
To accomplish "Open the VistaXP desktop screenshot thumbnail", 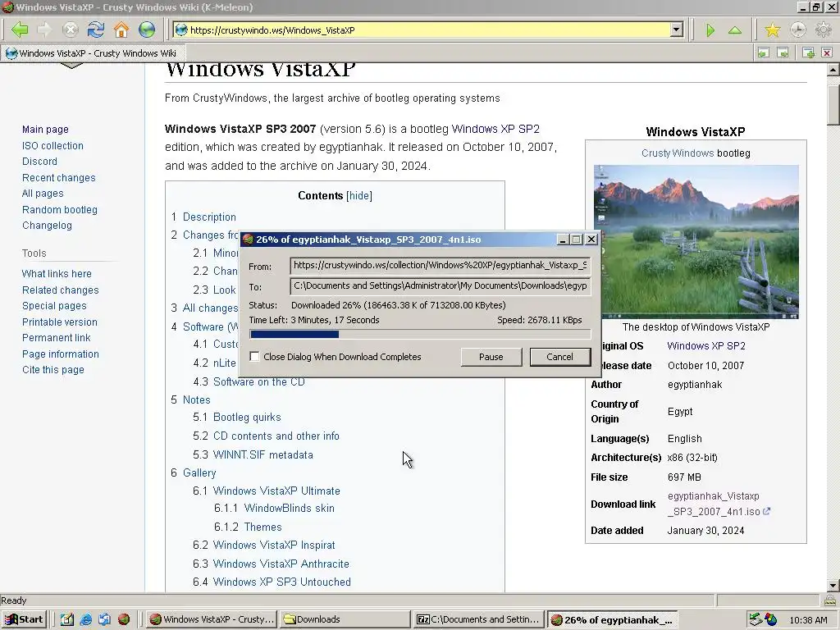I will click(x=696, y=242).
